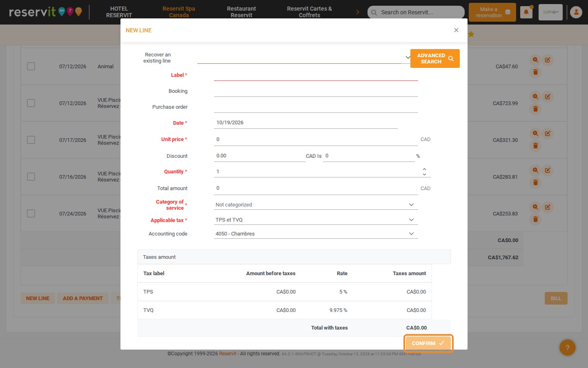
Task: Open the Reservit Cartes & Coffrets tab
Action: pos(309,12)
